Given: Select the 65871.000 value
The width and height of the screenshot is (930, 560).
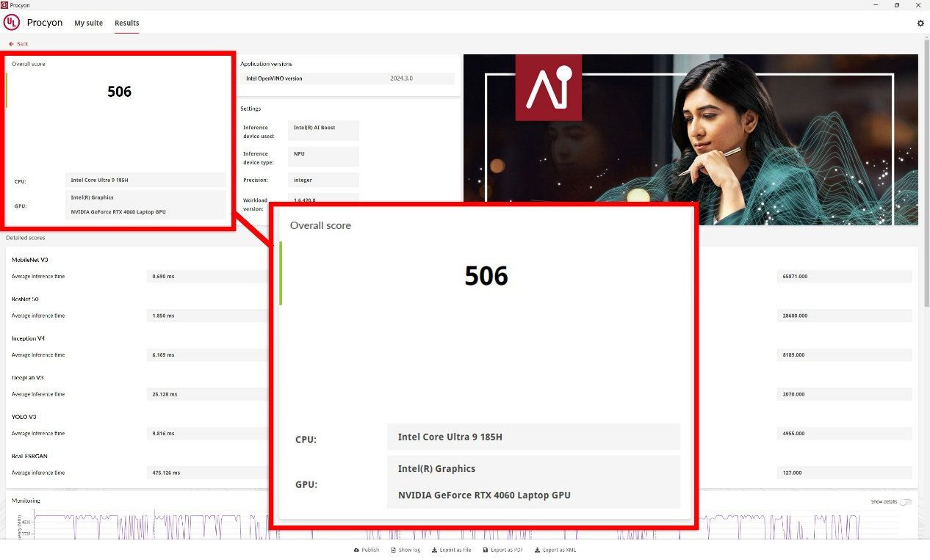Looking at the screenshot, I should [796, 277].
